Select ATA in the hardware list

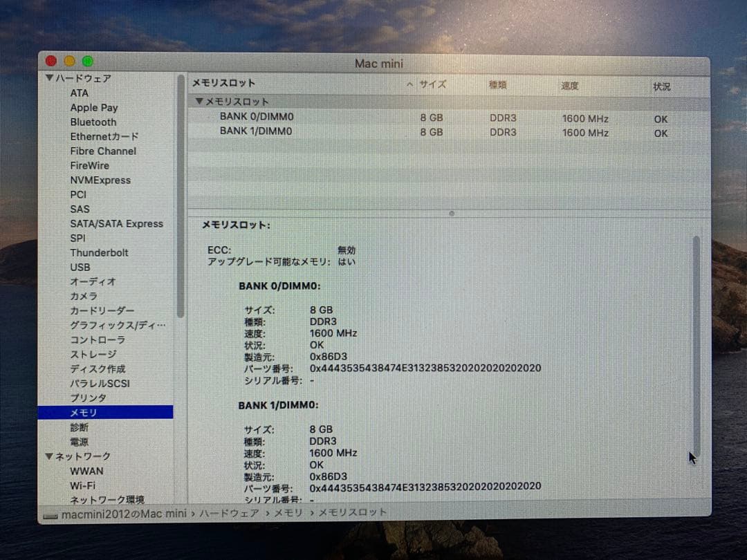(x=77, y=93)
